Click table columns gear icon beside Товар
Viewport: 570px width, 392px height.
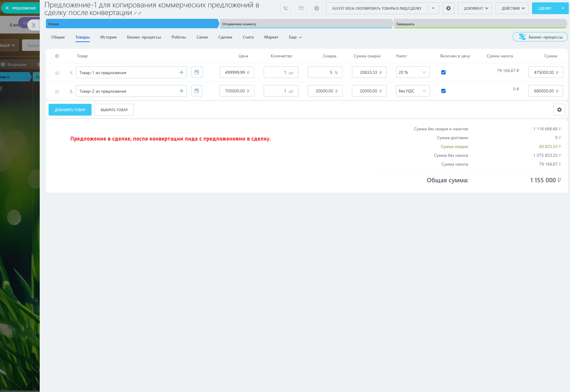pyautogui.click(x=57, y=56)
